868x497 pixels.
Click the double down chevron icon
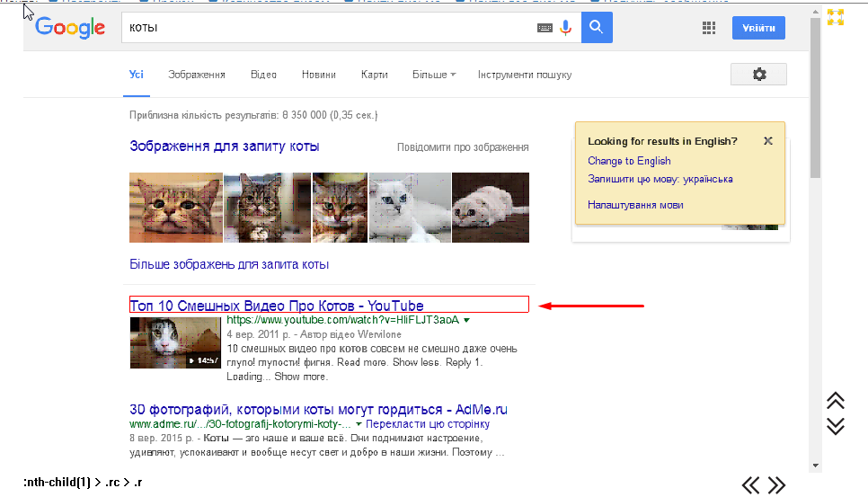tap(836, 425)
